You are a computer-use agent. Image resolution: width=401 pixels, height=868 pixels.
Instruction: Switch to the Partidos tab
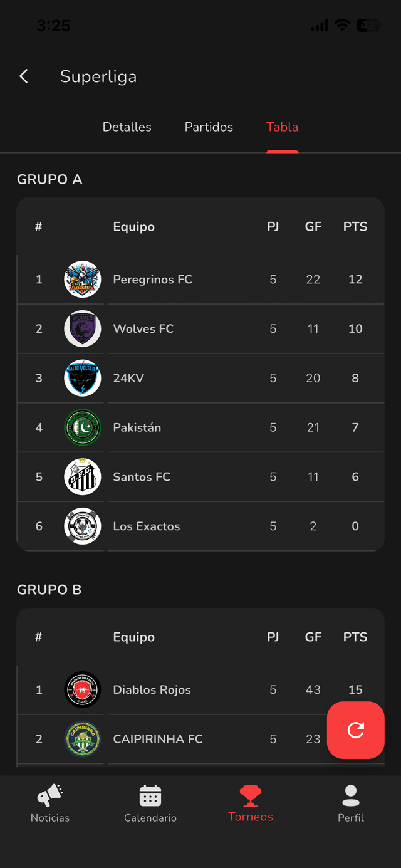[x=209, y=127]
